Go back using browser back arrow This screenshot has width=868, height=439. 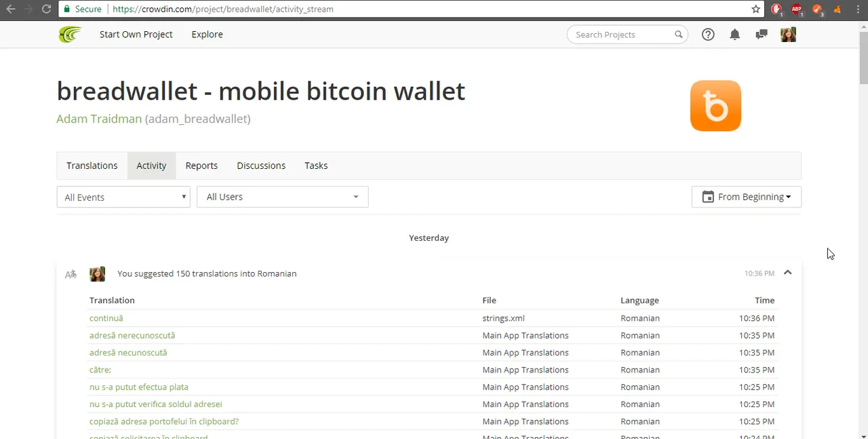click(x=11, y=9)
